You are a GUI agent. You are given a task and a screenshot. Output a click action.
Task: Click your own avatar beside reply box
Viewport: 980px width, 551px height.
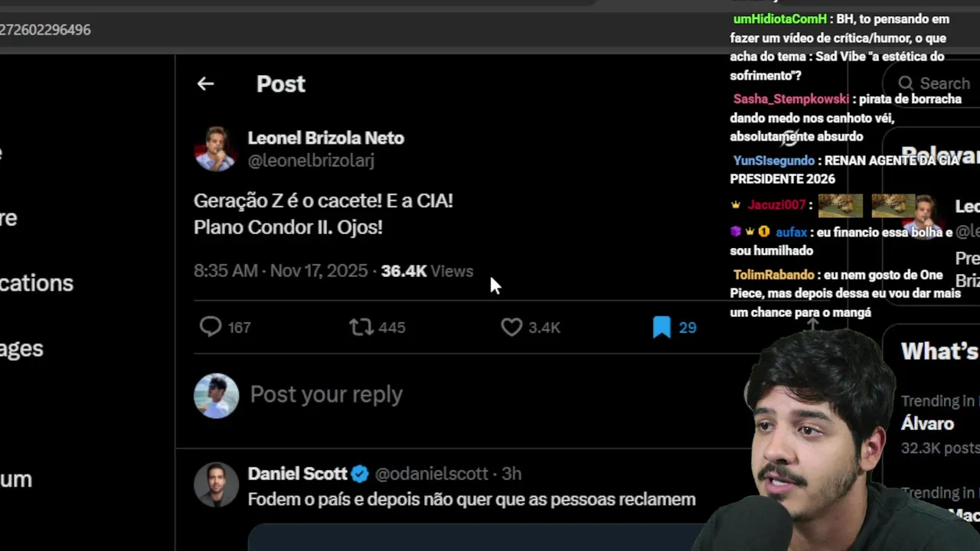click(x=216, y=396)
